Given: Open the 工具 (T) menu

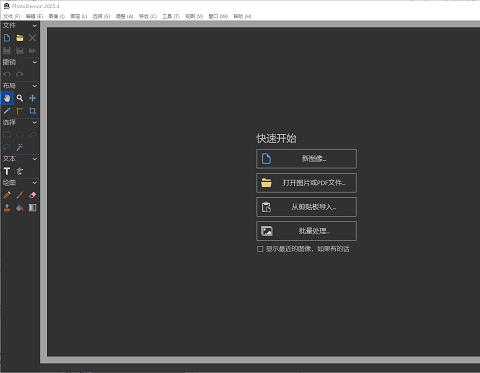Looking at the screenshot, I should tap(171, 16).
